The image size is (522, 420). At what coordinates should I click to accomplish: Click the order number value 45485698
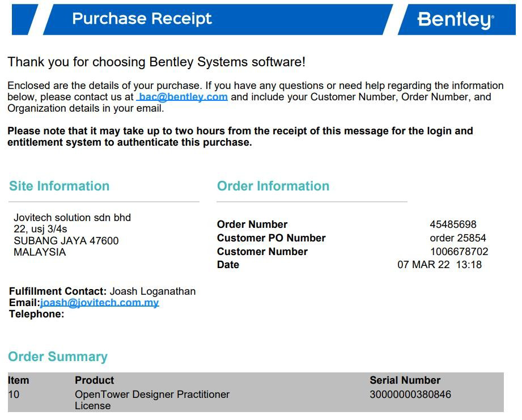(453, 224)
